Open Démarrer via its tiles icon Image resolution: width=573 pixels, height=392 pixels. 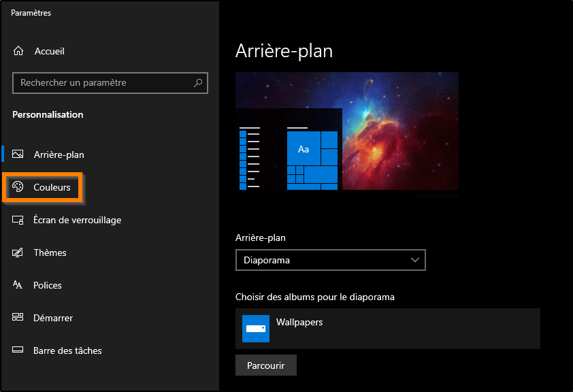(x=17, y=318)
